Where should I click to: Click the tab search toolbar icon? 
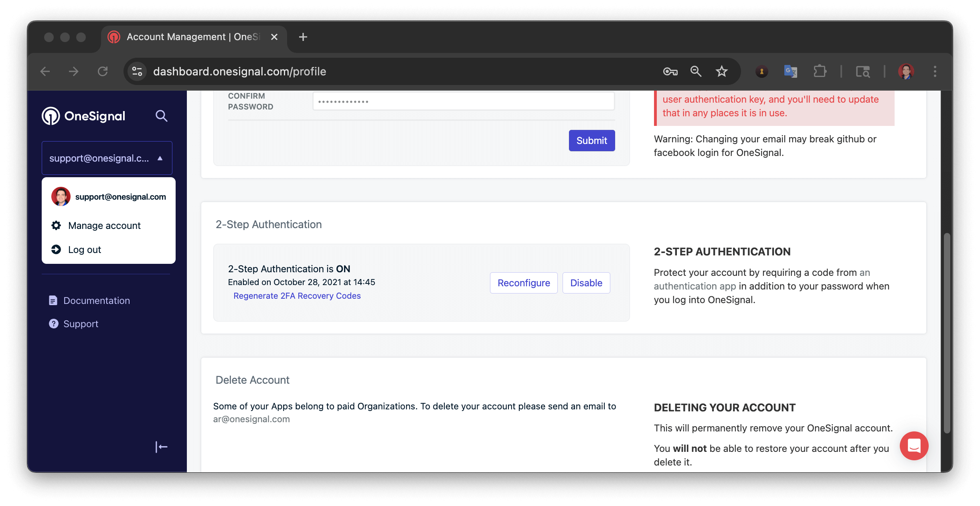[x=863, y=71]
